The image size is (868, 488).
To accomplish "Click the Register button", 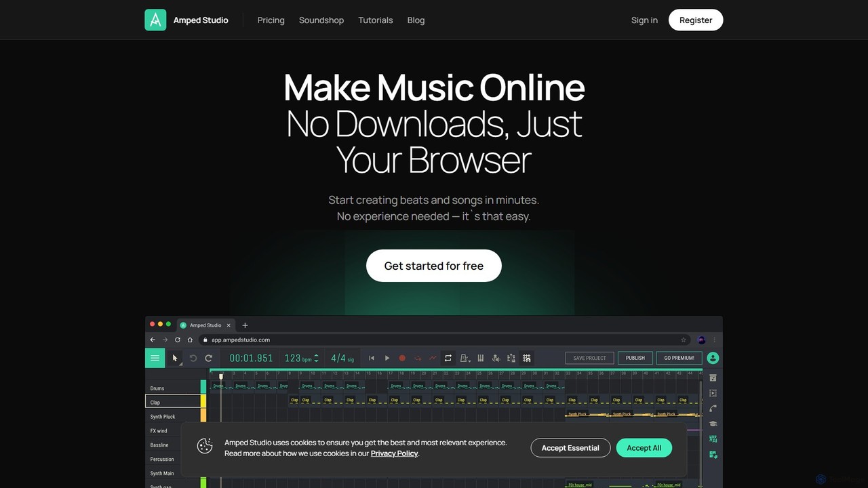I will click(x=696, y=20).
